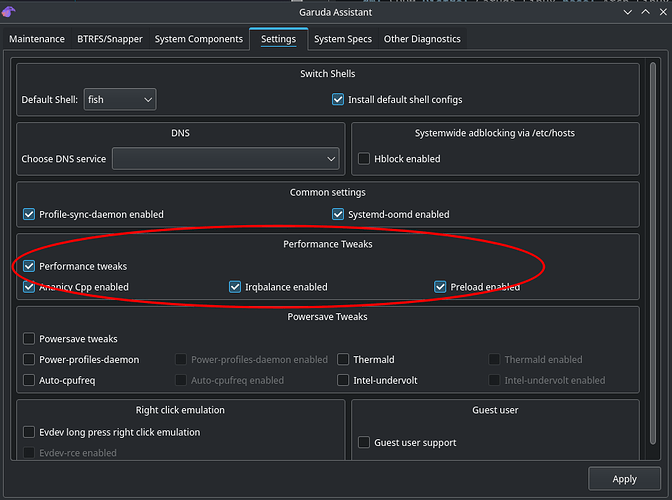This screenshot has height=500, width=672.
Task: Open the System Components tab
Action: pos(199,39)
